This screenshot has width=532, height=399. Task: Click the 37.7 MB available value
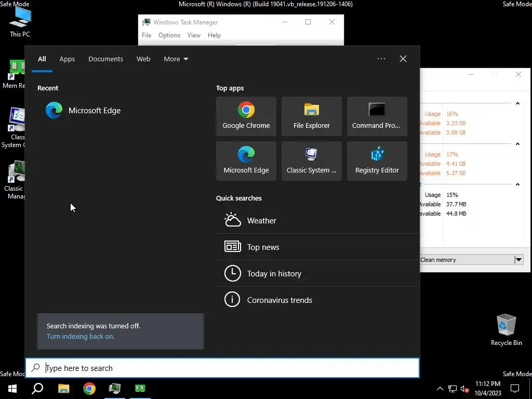coord(456,204)
